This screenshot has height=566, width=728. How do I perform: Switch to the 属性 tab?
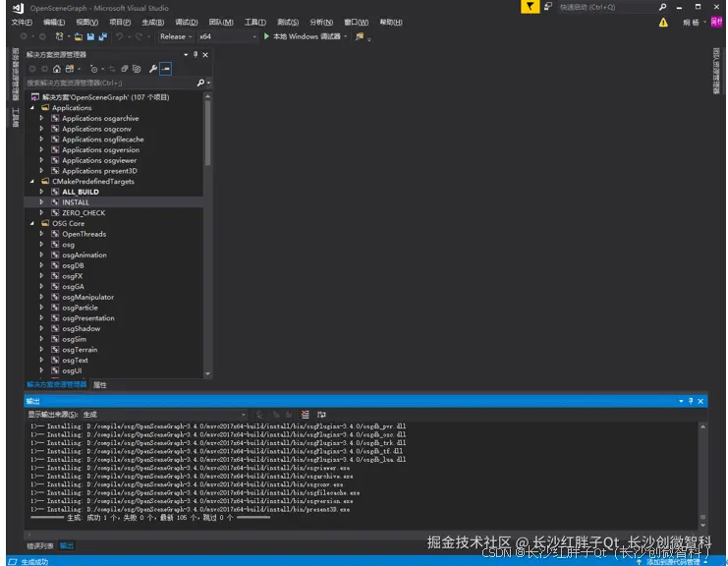click(x=100, y=385)
